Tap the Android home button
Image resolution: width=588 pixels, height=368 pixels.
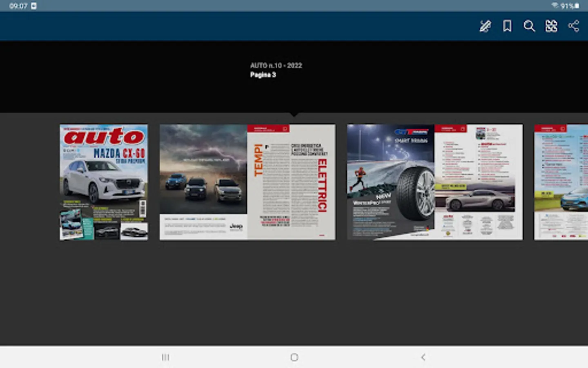pos(294,357)
